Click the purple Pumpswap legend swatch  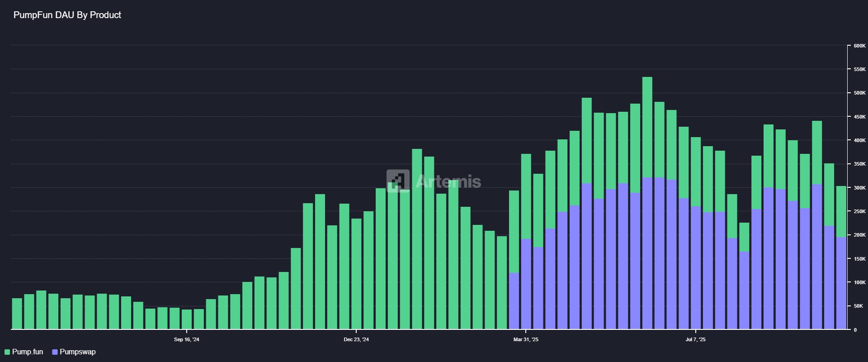point(55,352)
